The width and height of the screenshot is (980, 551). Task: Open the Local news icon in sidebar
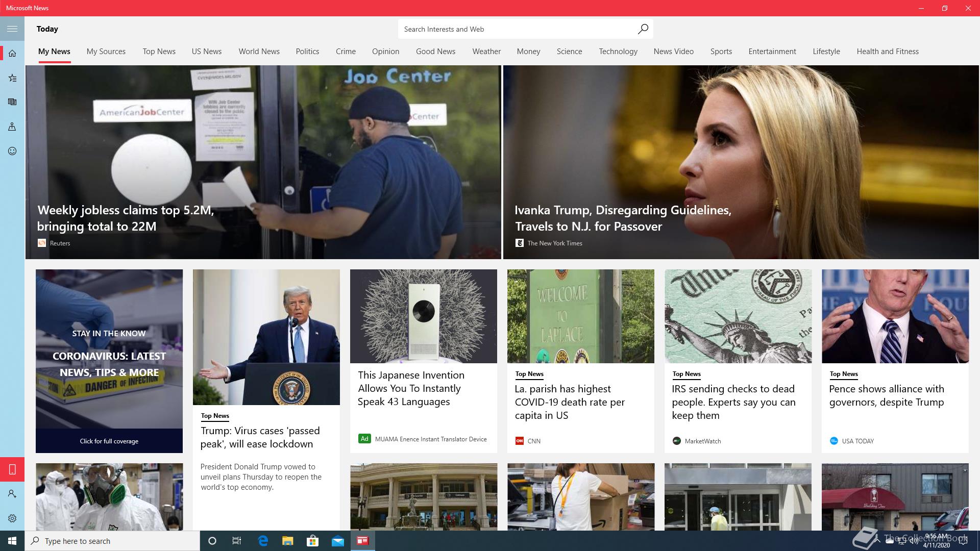point(12,127)
